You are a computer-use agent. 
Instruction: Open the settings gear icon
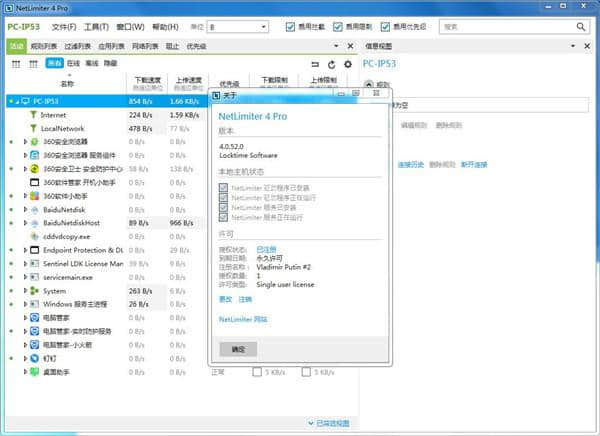pyautogui.click(x=347, y=64)
